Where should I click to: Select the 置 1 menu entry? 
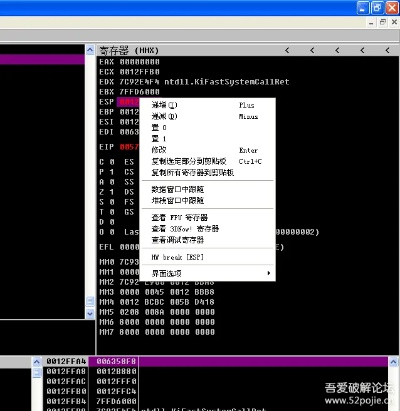(207, 139)
